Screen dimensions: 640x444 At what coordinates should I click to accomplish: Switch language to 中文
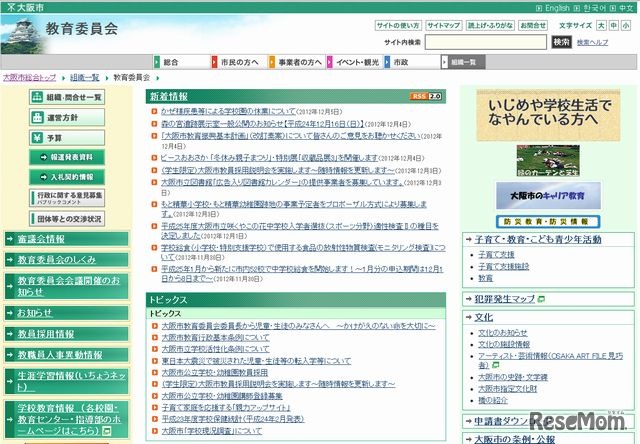[626, 8]
